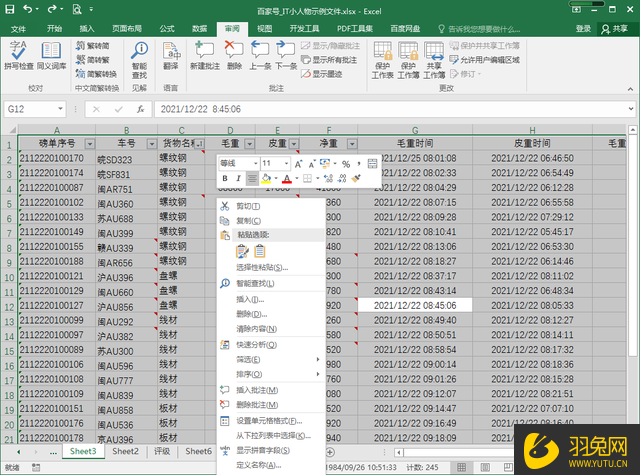Image resolution: width=640 pixels, height=475 pixels.
Task: Open print preview from quick access toolbar
Action: coord(77,9)
